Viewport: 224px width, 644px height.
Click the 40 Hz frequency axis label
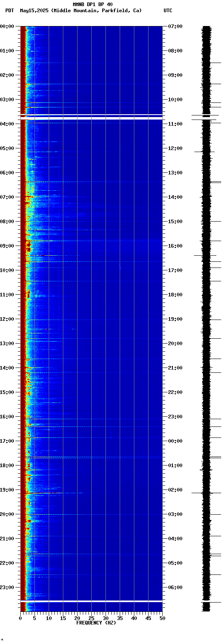(134, 618)
